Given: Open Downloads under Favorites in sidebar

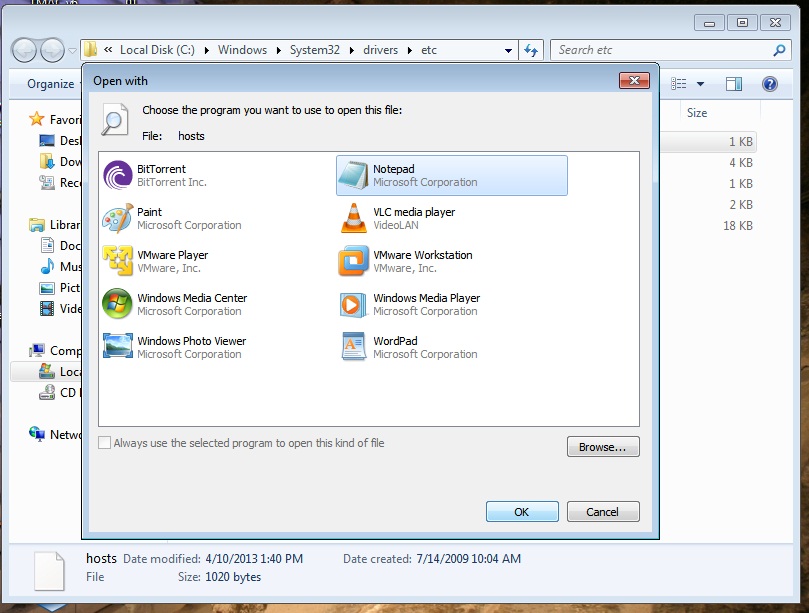Looking at the screenshot, I should pos(60,162).
